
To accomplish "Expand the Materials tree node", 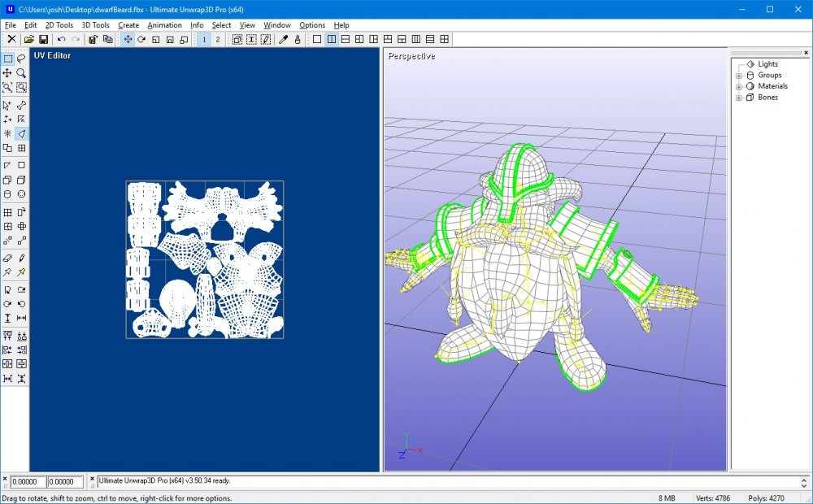I will click(739, 86).
